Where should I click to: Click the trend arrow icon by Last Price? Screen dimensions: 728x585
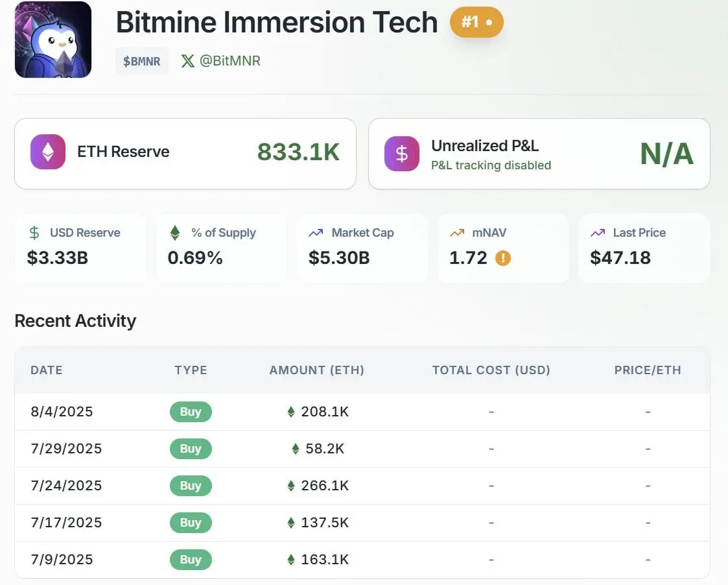(598, 232)
